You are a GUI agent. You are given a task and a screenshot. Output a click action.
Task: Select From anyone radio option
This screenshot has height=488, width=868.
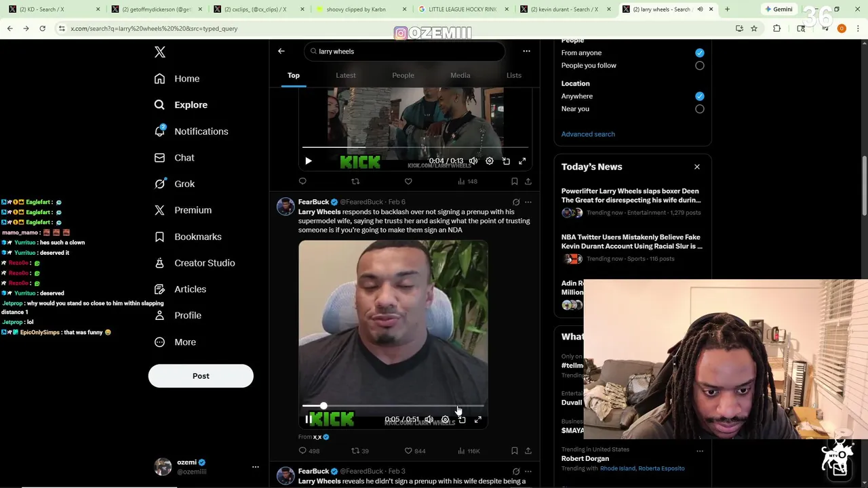pyautogui.click(x=700, y=53)
